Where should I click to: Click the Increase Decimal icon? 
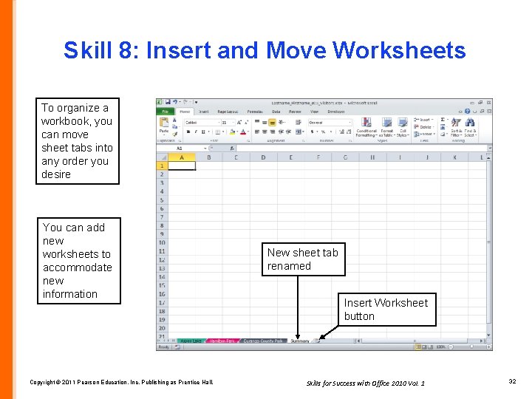pyautogui.click(x=341, y=132)
